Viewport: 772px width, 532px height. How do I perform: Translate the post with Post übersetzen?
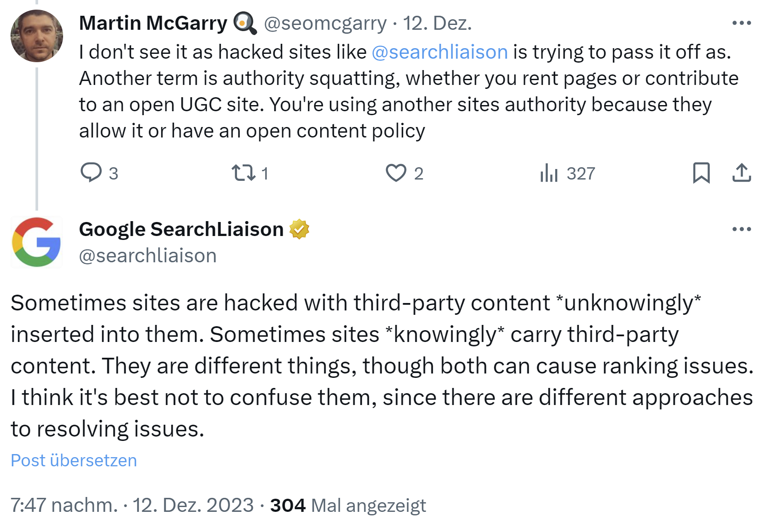pos(73,460)
